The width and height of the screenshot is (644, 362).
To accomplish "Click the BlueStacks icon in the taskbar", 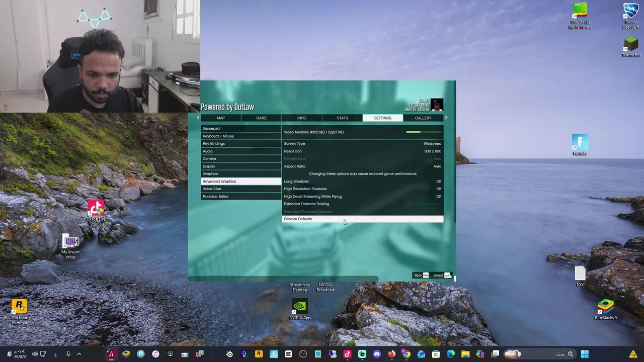I will [x=126, y=354].
